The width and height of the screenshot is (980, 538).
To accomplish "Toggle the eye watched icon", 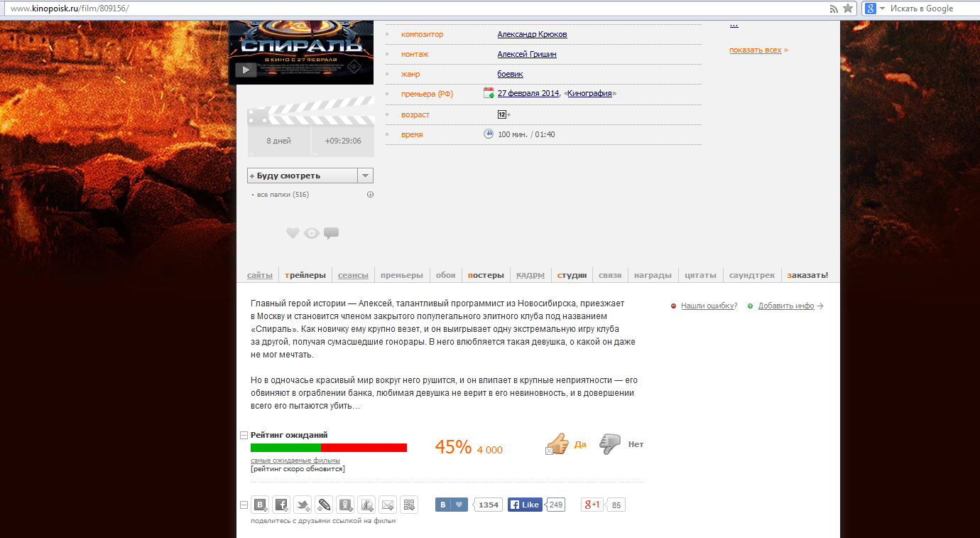I will coord(312,233).
